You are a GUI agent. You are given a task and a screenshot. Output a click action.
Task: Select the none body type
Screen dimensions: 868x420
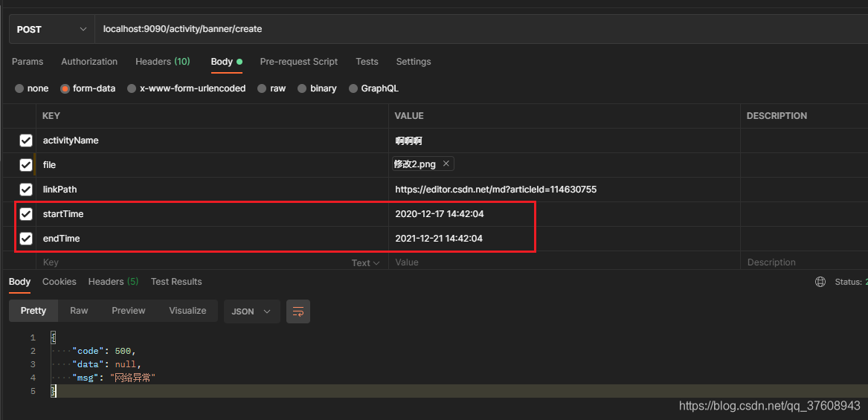tap(31, 88)
